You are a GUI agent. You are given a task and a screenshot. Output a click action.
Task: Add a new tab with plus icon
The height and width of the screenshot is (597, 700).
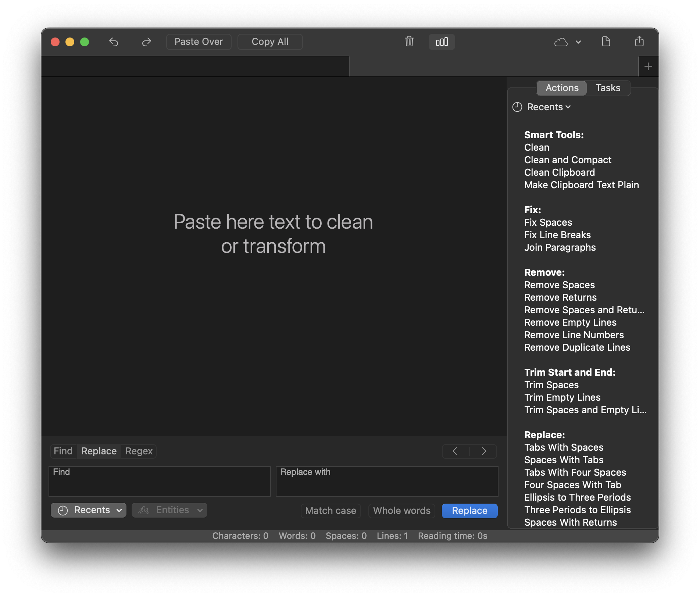(648, 67)
